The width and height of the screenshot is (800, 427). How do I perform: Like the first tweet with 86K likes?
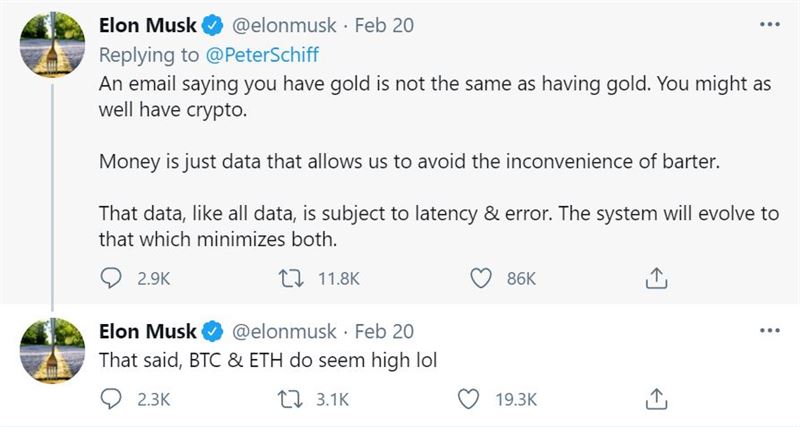coord(481,279)
